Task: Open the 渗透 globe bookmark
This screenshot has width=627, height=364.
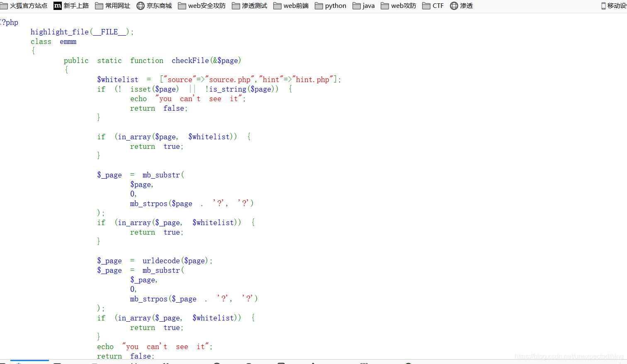Action: tap(462, 6)
